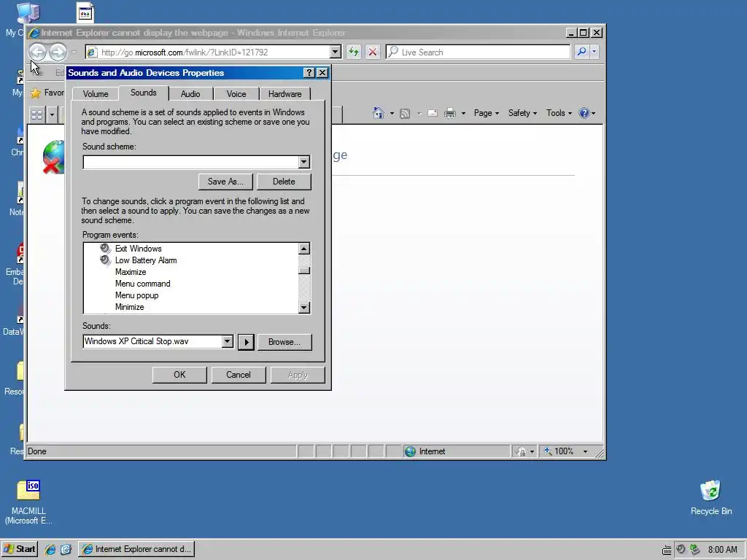Select the Minimize program event
This screenshot has height=560, width=747.
129,307
